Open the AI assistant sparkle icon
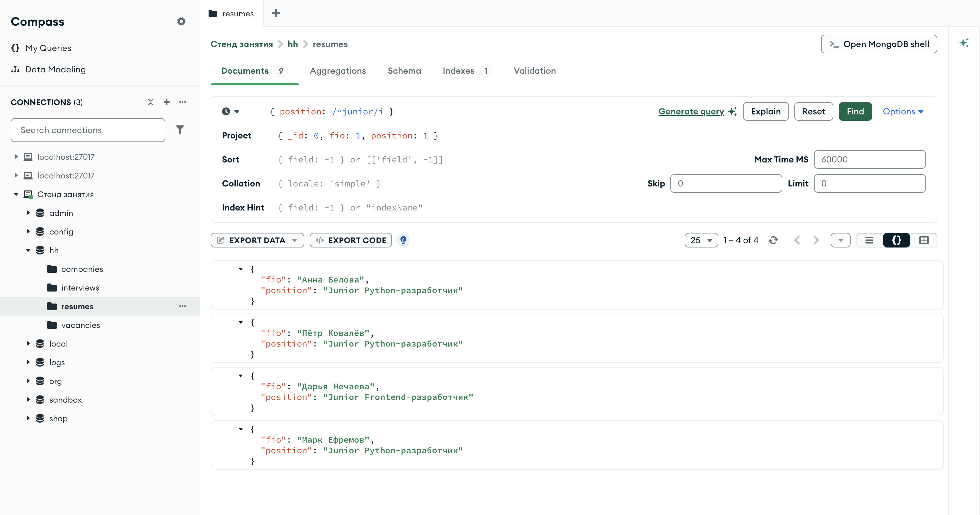This screenshot has height=515, width=980. 964,43
